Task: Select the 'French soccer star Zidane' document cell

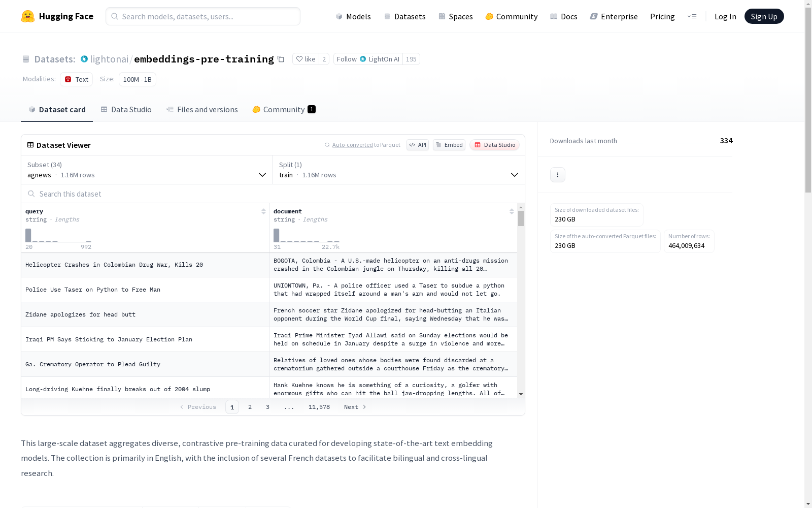Action: tap(393, 314)
